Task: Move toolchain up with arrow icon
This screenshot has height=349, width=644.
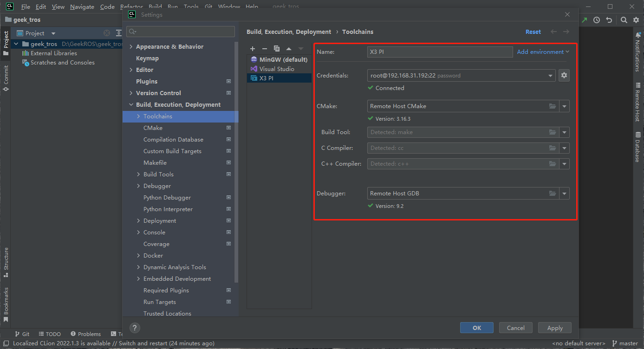Action: [289, 49]
